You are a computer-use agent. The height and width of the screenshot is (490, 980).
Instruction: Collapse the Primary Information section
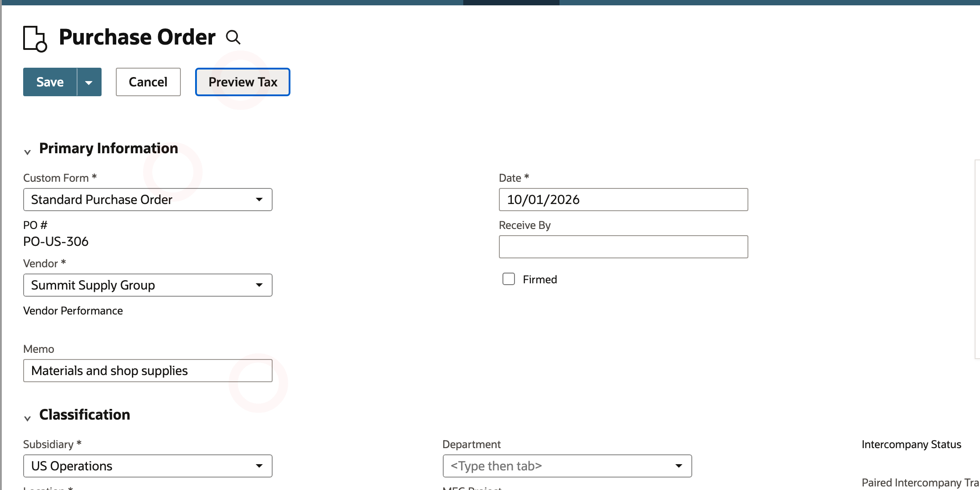coord(27,152)
